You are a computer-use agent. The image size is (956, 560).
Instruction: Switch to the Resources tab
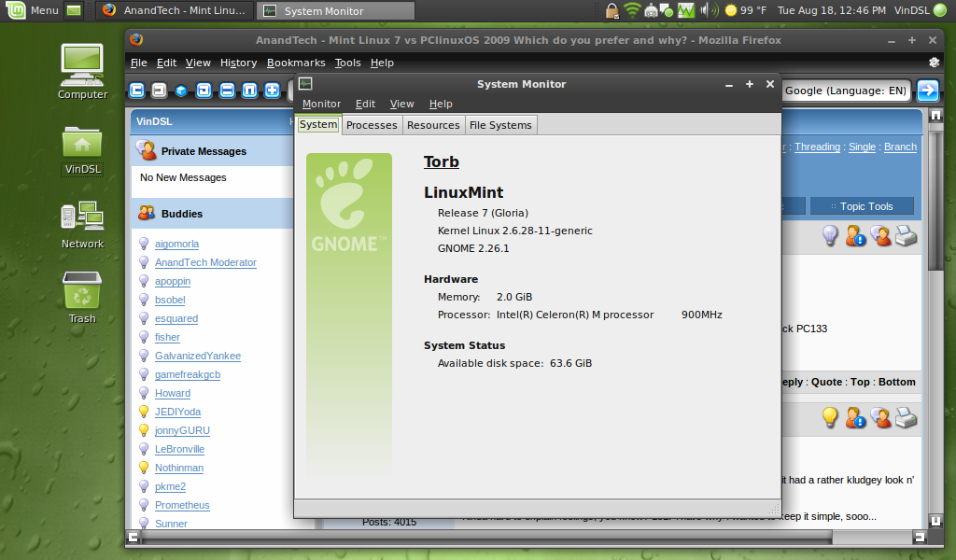tap(433, 125)
